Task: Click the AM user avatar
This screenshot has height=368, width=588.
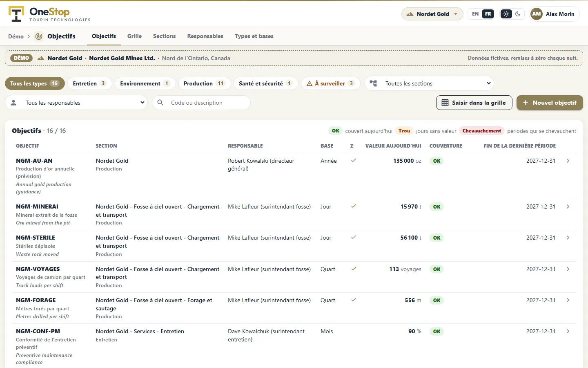Action: [x=537, y=14]
